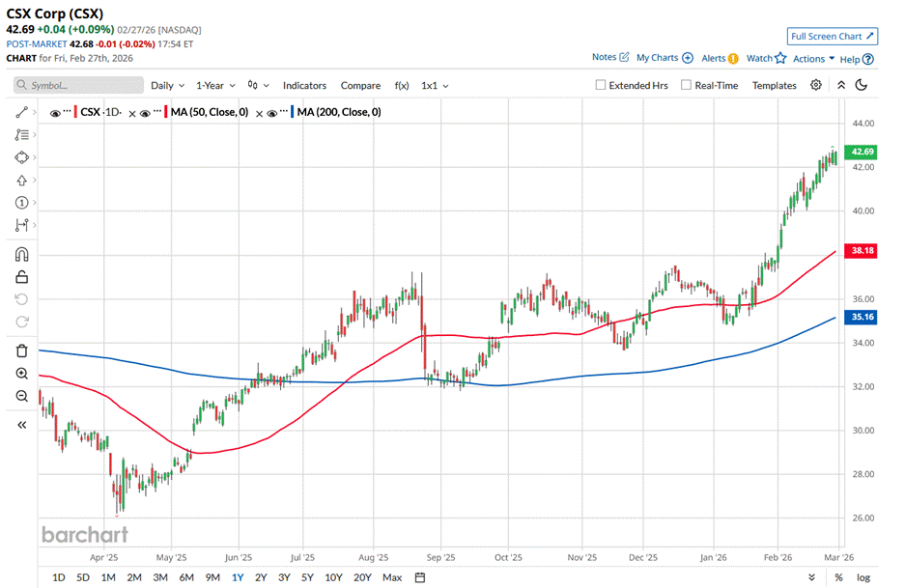Collapse the left drawing toolbar
Image resolution: width=905 pixels, height=588 pixels.
21,425
